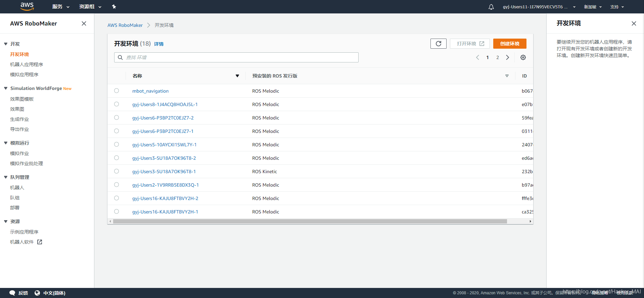Click AWS RoboMaker breadcrumb link
Image resolution: width=644 pixels, height=298 pixels.
tap(125, 25)
